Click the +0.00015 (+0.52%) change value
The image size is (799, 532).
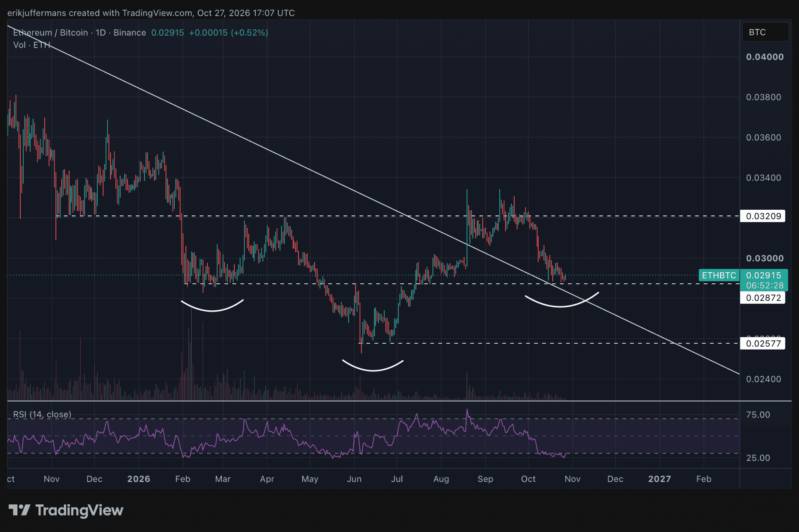pyautogui.click(x=229, y=33)
